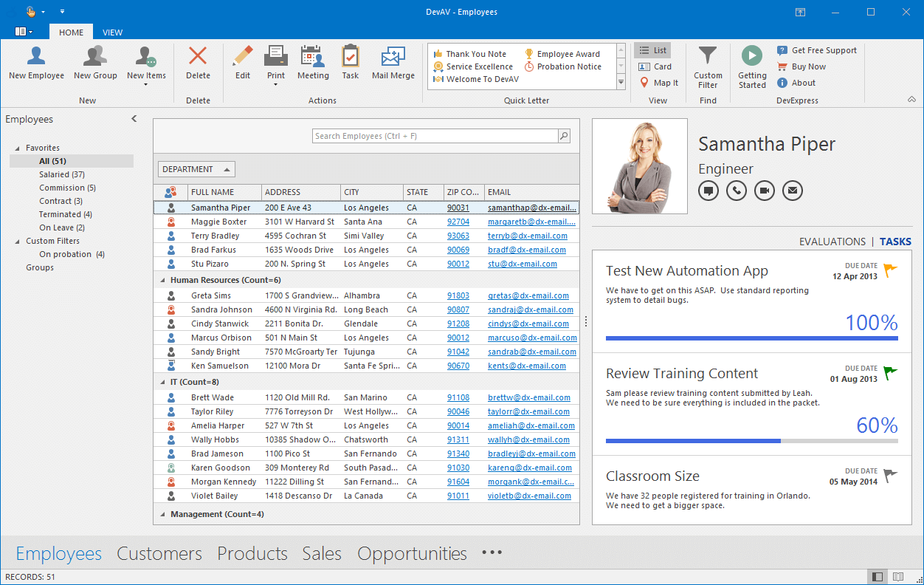Call Samantha Piper using the phone icon

(736, 191)
